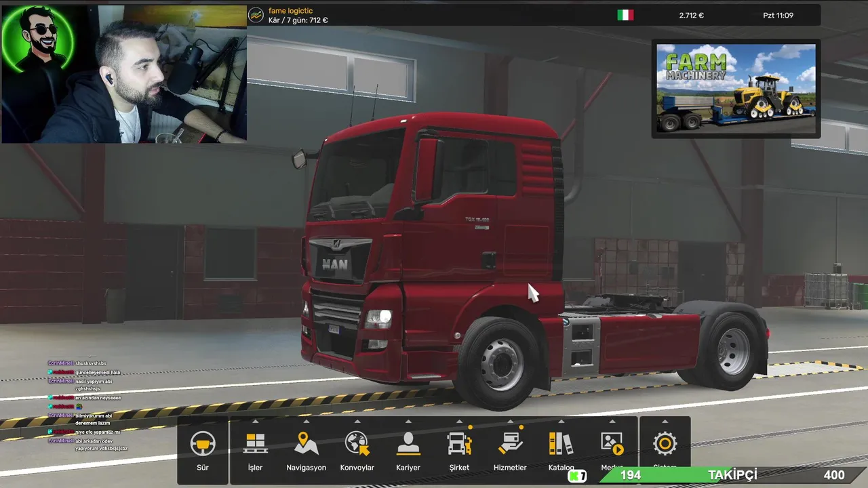Image resolution: width=868 pixels, height=488 pixels.
Task: Open the Şirket truck icon
Action: click(459, 444)
